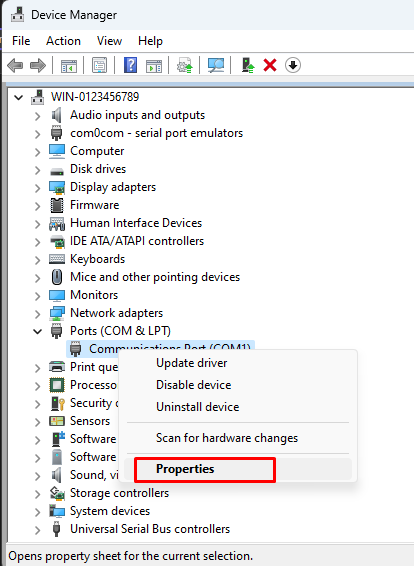
Task: Expand Universal Serial Bus controllers
Action: (x=37, y=530)
